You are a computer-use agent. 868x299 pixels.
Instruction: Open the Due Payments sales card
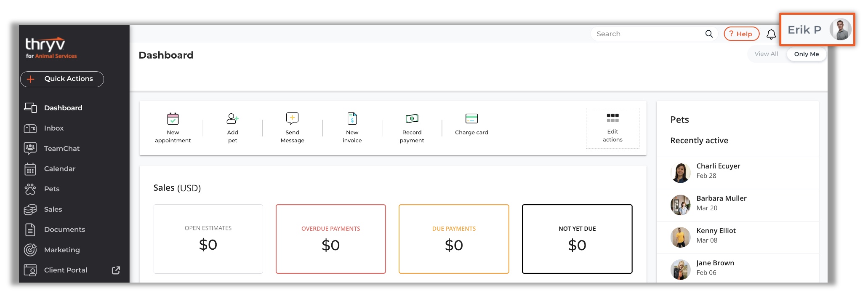454,239
